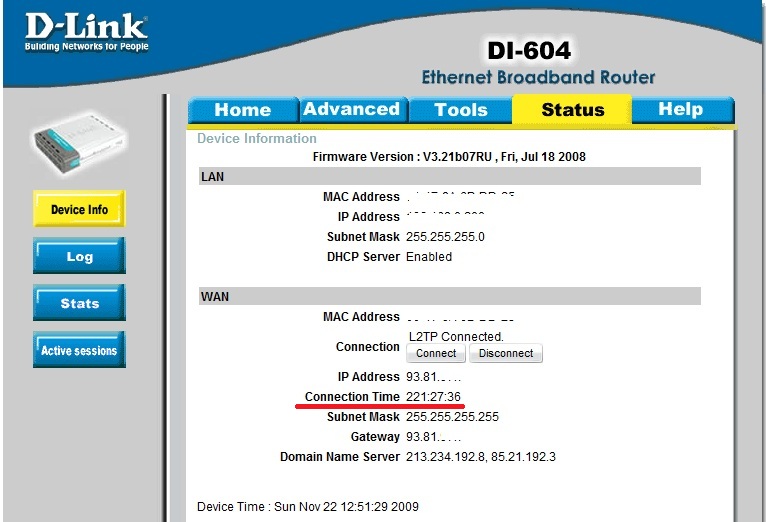Open the Tools tab

click(461, 109)
